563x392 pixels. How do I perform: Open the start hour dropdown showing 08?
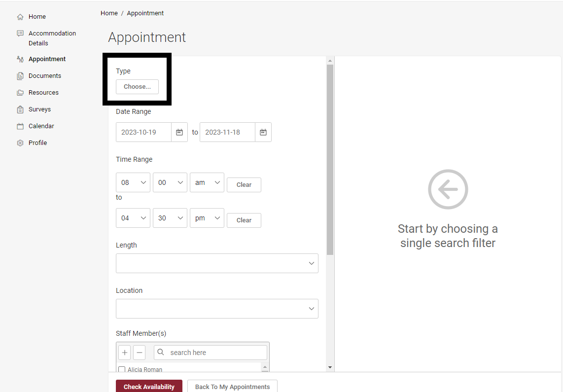tap(133, 182)
